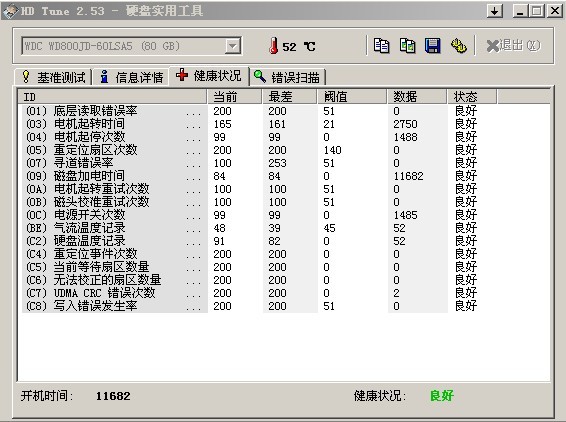This screenshot has width=566, height=422.
Task: Switch to the 基准测试 tab
Action: point(53,77)
